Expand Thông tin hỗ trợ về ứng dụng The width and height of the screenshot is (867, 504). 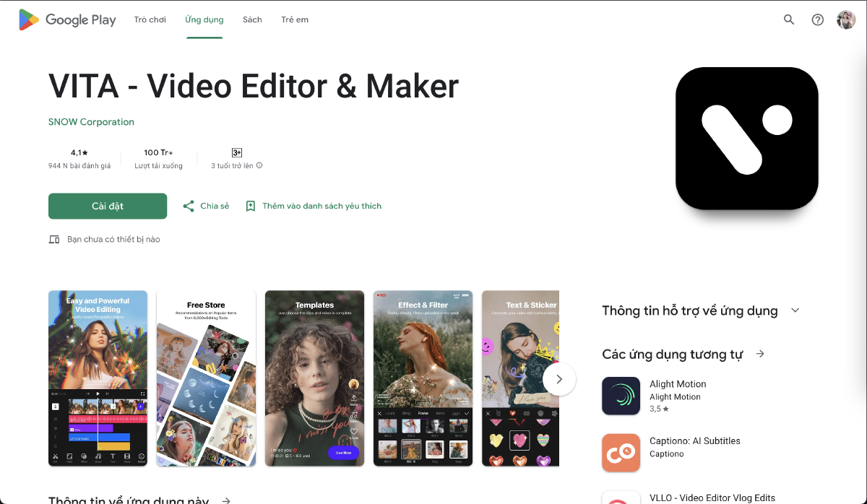coord(795,310)
